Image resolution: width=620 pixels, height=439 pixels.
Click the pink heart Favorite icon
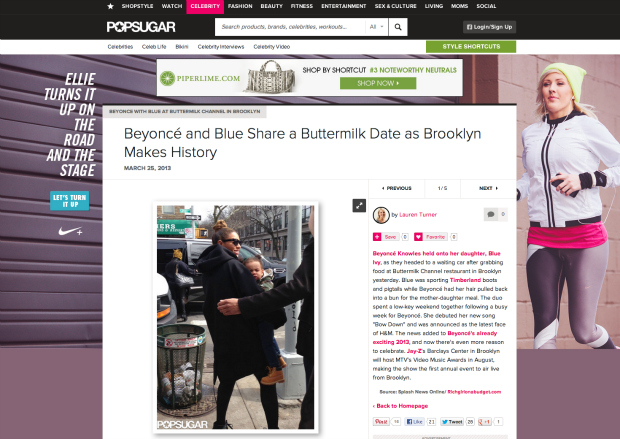(x=418, y=237)
